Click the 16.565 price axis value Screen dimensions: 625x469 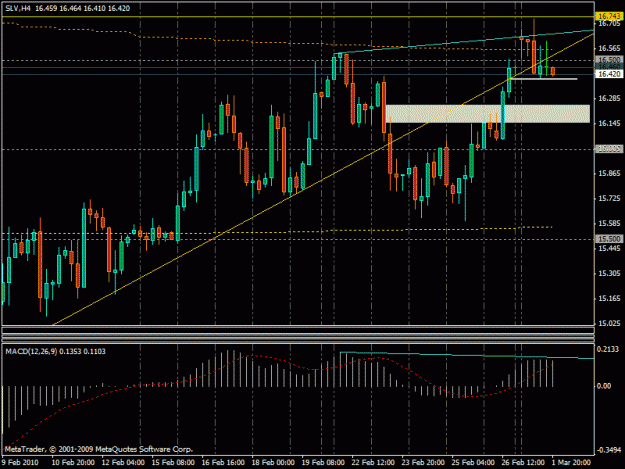point(609,48)
